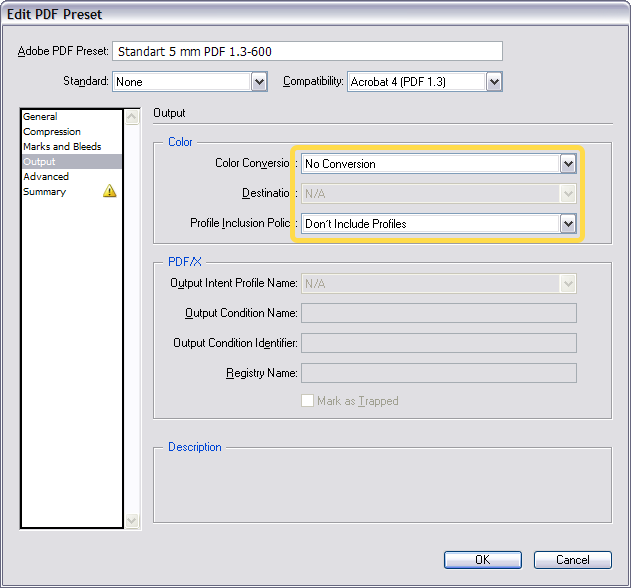Expand the Profile Inclusion Policy dropdown
631x588 pixels.
click(x=439, y=224)
